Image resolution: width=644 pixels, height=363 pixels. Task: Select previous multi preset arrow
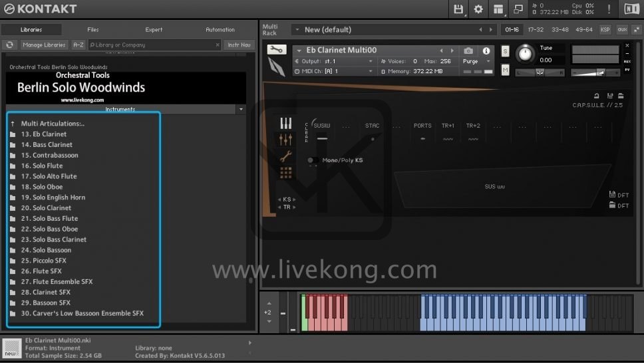pos(480,29)
